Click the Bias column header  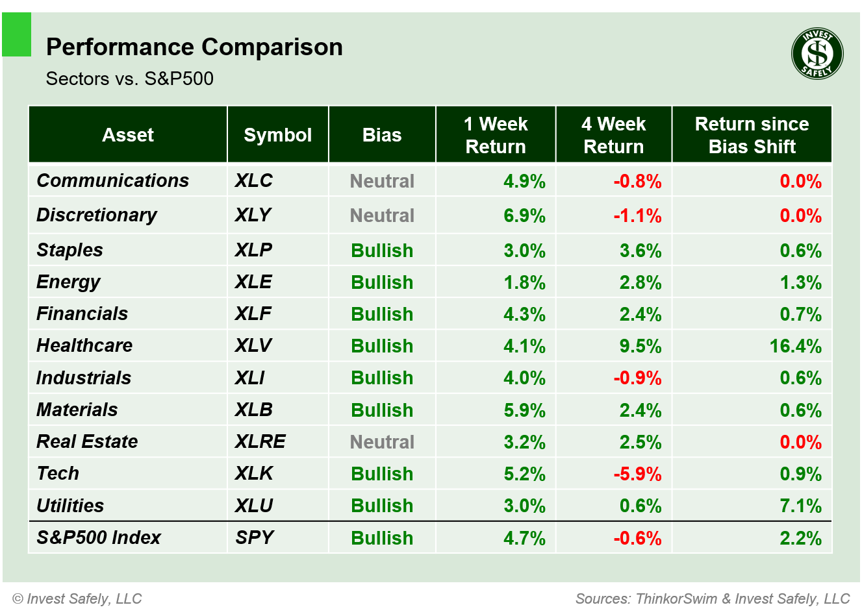click(382, 135)
